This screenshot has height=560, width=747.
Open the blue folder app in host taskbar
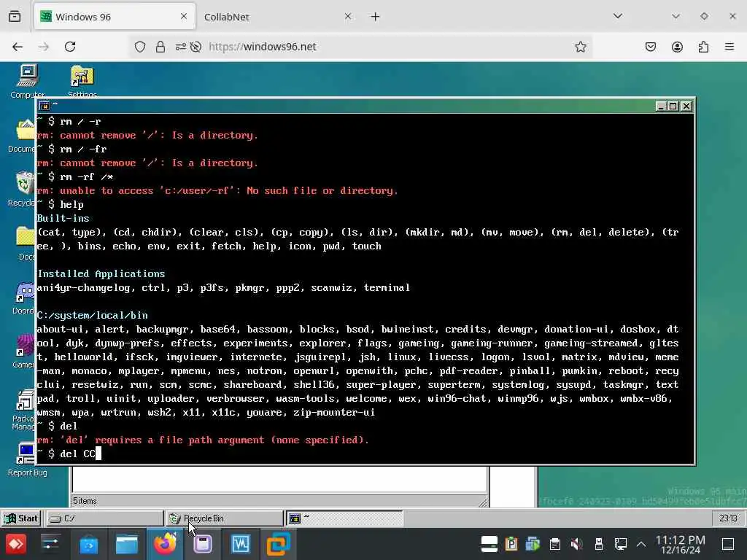click(x=88, y=544)
